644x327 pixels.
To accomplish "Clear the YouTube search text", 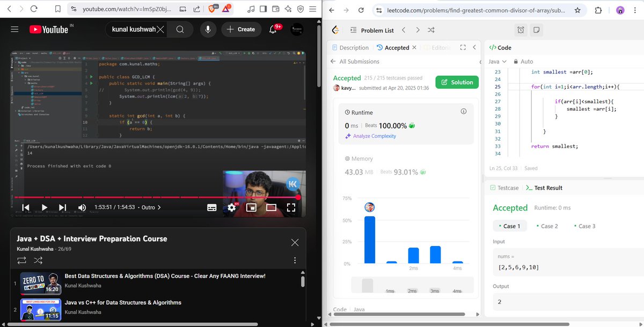I will (159, 30).
